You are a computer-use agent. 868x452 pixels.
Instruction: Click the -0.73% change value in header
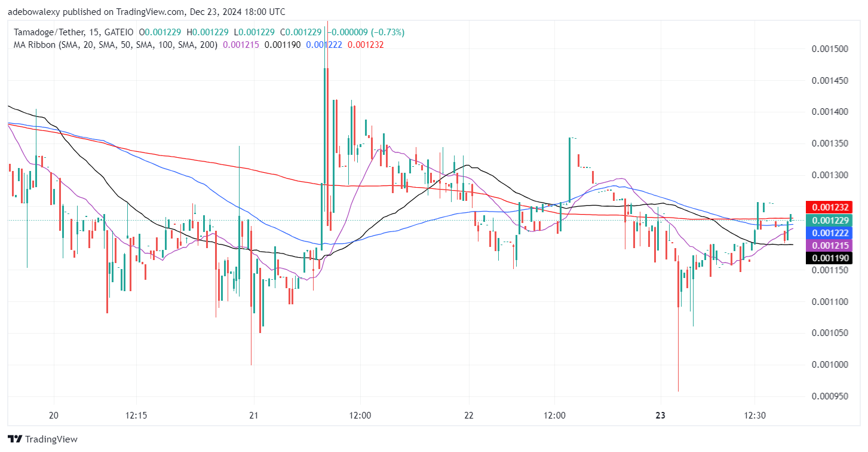[387, 32]
